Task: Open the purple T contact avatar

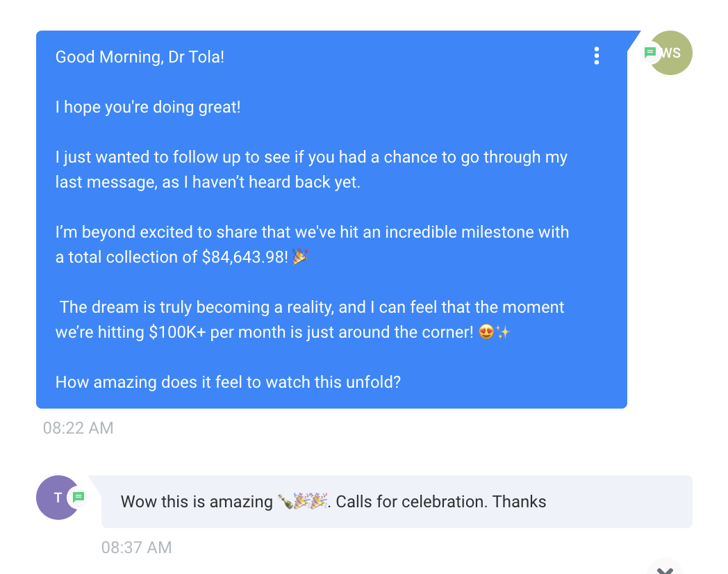Action: 57,498
